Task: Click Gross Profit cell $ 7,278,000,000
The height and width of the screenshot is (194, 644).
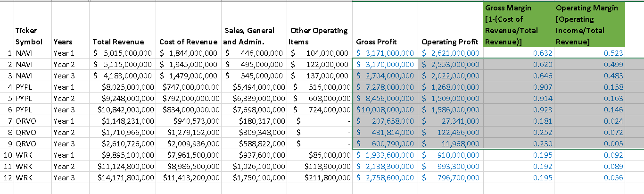Action: (385, 87)
